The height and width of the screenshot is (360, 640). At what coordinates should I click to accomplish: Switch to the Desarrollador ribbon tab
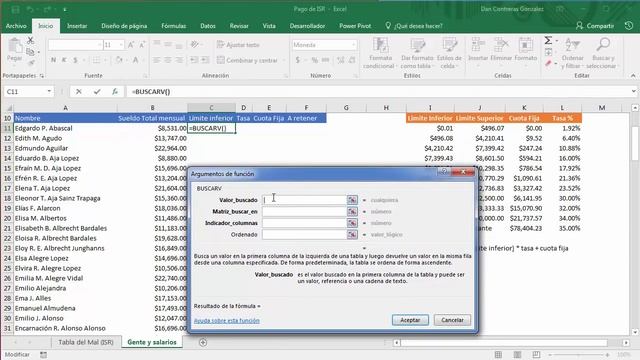307,26
